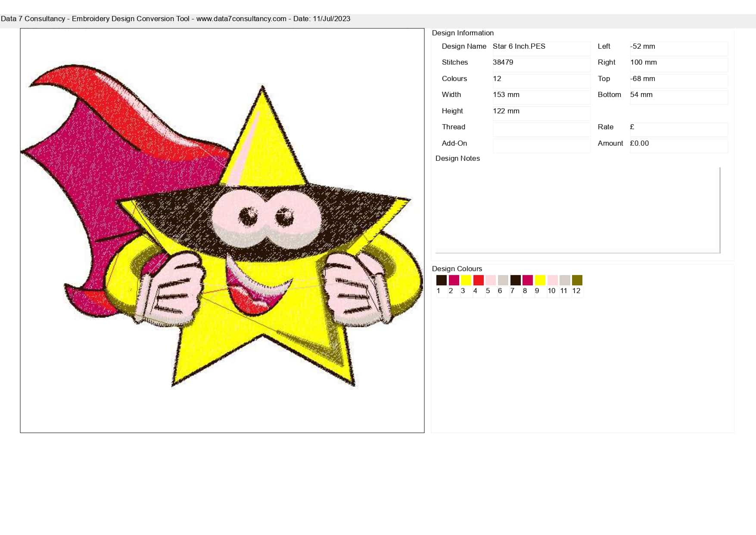The height and width of the screenshot is (535, 756).
Task: Pick colour swatch 3 (yellow)
Action: 466,280
